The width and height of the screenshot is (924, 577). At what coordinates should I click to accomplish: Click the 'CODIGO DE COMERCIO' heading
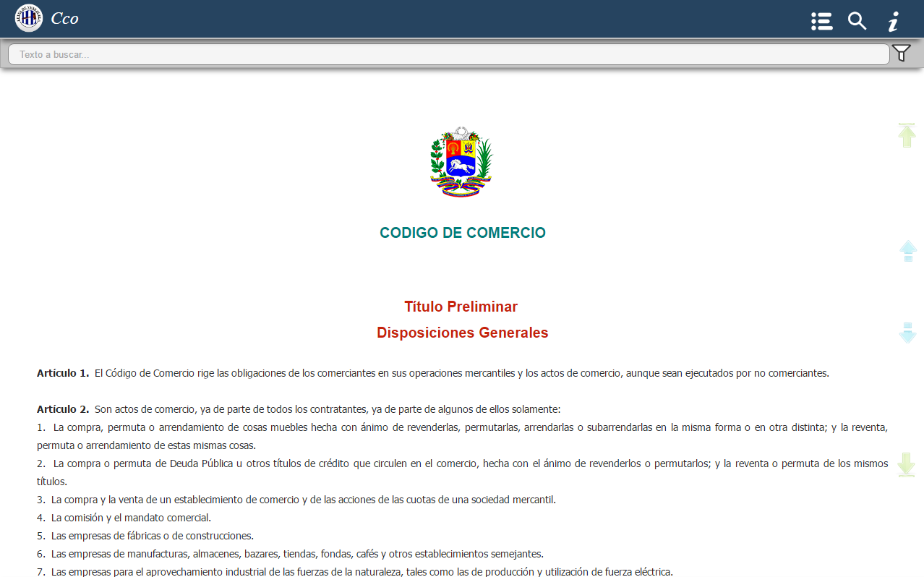point(463,233)
